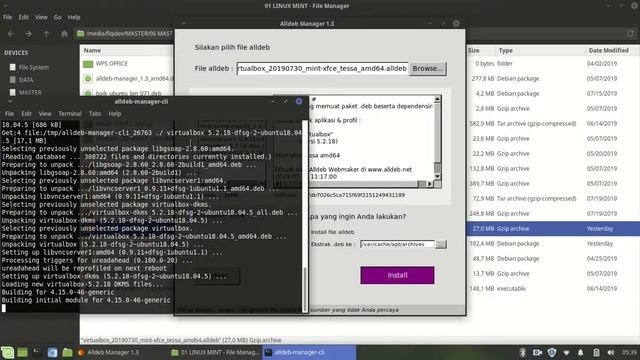Open the notifications bell tray icon
This screenshot has height=360, width=640.
tap(581, 352)
